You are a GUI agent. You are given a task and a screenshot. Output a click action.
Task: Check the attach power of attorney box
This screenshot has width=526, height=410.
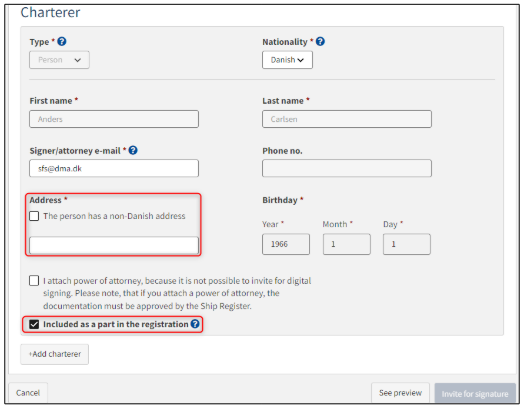click(x=34, y=280)
